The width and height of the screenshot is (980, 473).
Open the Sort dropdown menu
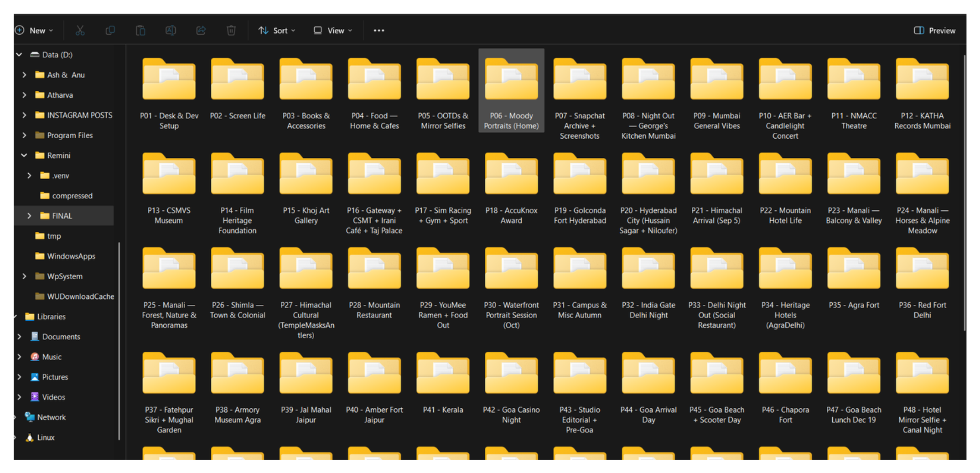(x=277, y=31)
